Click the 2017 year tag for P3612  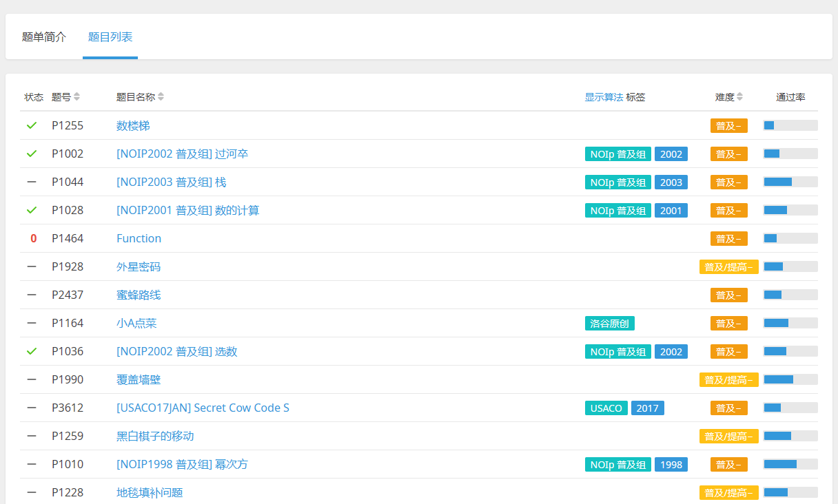click(x=647, y=408)
